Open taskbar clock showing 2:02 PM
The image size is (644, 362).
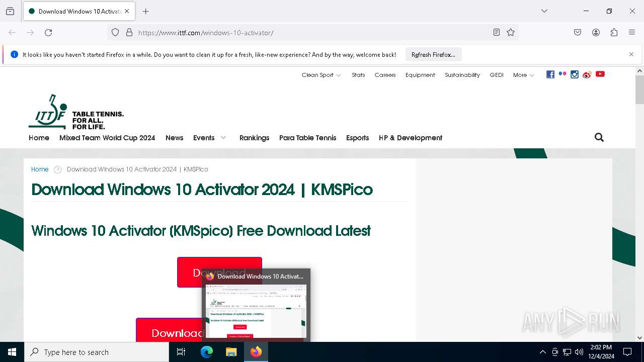coord(601,352)
